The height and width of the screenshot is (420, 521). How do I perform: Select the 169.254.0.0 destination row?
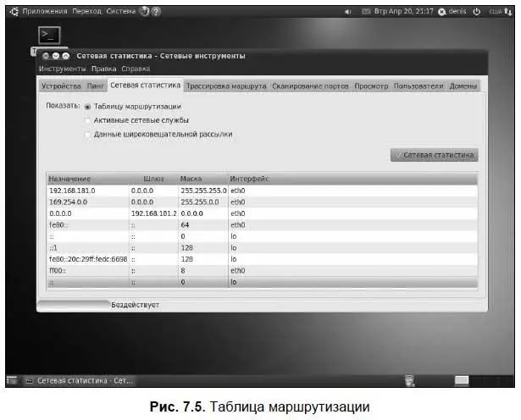coord(262,202)
